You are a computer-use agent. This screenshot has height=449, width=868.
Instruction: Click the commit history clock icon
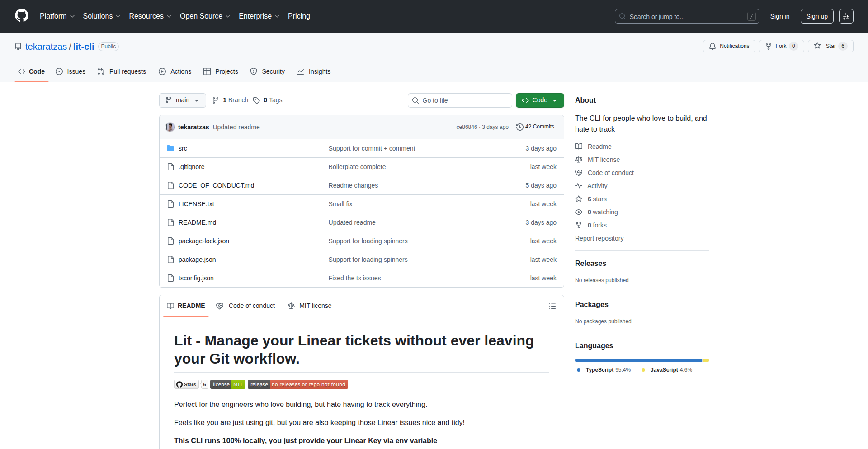click(519, 127)
